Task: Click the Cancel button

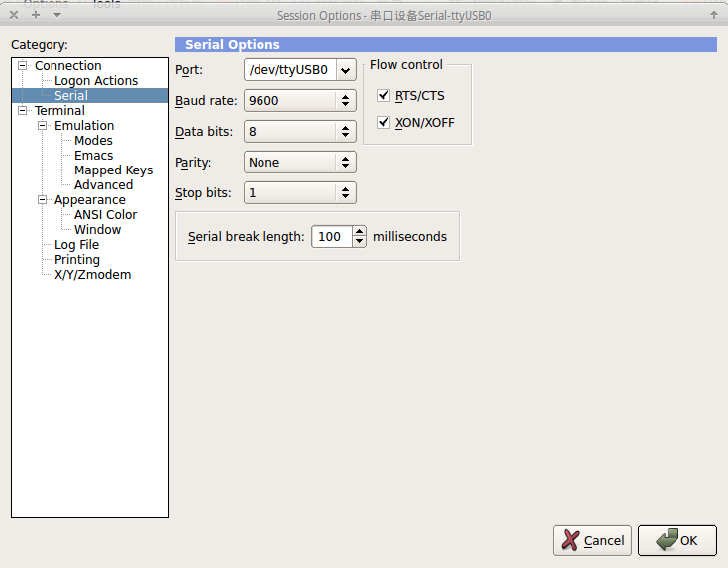Action: pos(592,540)
